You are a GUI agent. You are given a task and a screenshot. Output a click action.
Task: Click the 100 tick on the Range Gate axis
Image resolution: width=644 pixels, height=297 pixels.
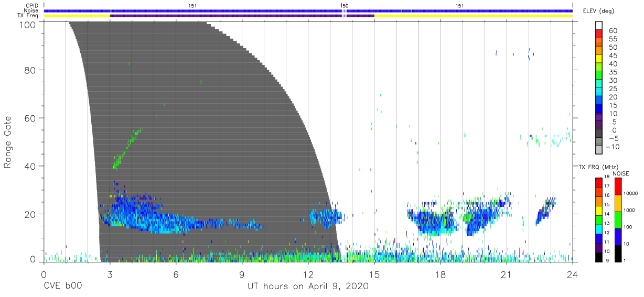click(28, 25)
